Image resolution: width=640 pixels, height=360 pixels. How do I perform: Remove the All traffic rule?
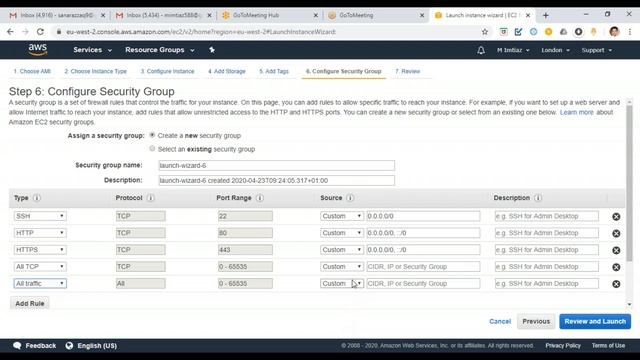coord(616,284)
